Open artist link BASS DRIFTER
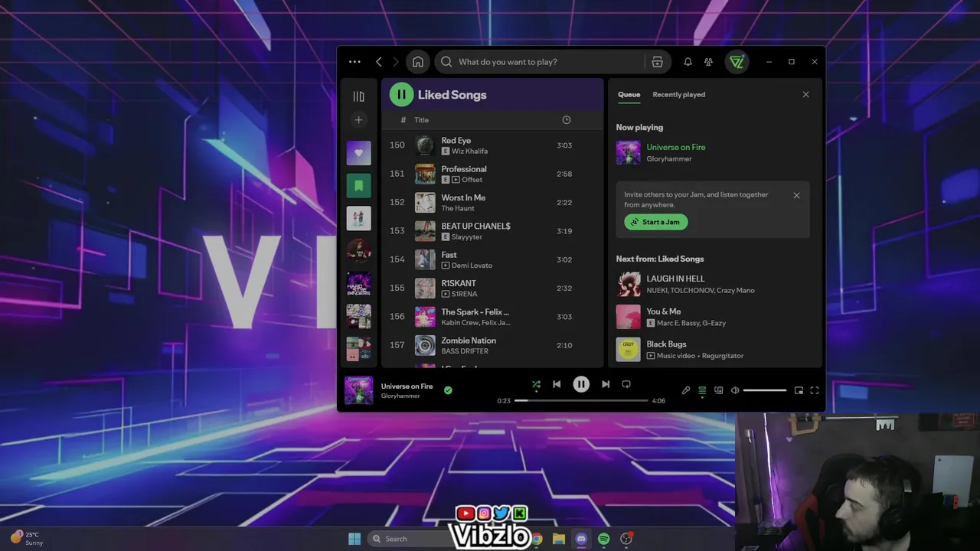 tap(465, 351)
